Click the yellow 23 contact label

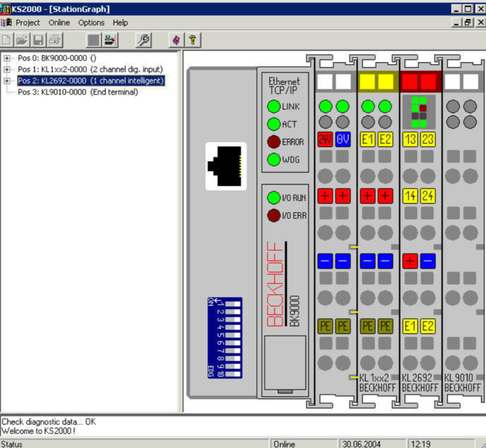tap(428, 139)
